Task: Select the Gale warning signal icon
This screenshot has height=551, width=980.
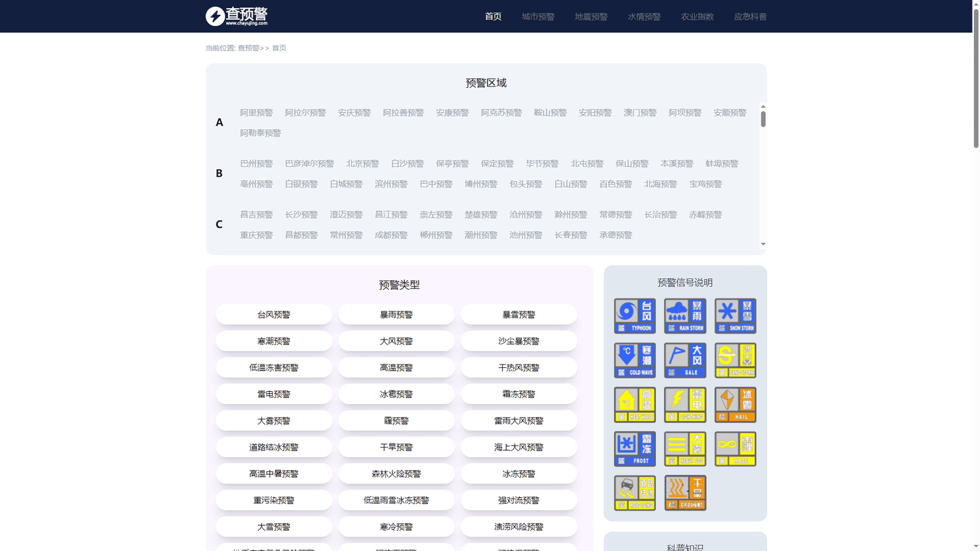Action: coord(685,360)
